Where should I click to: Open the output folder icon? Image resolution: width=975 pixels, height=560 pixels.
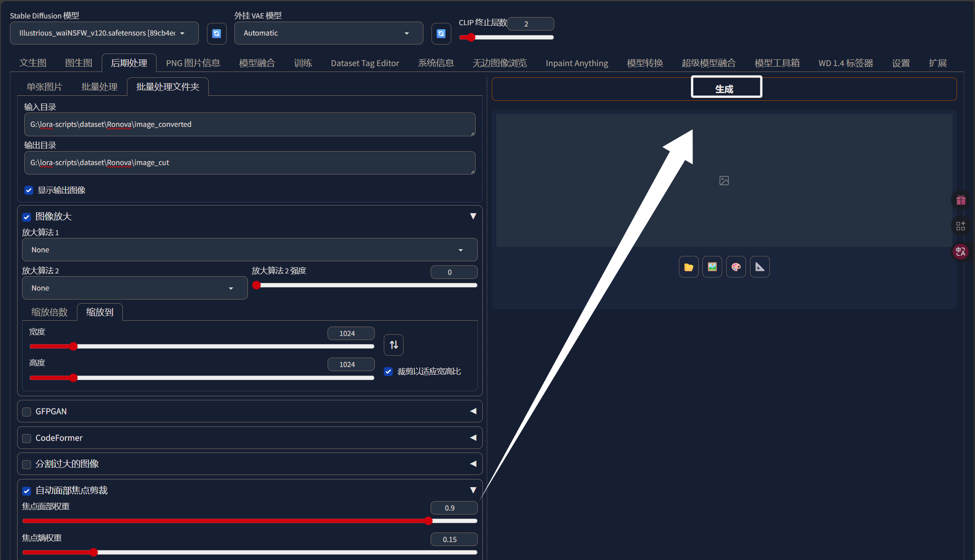point(688,267)
